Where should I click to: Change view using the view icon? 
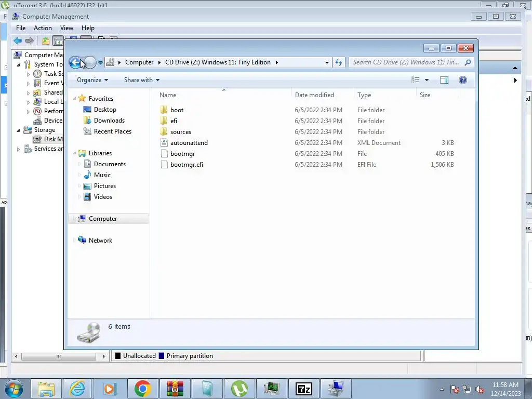pyautogui.click(x=415, y=80)
